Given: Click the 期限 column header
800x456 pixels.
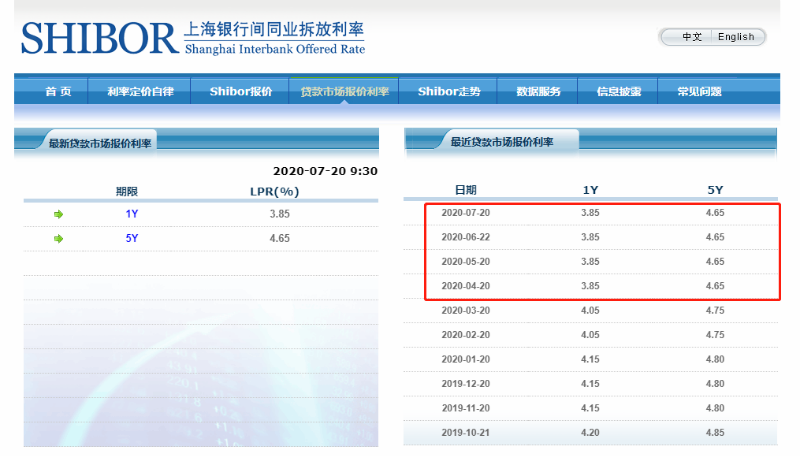Looking at the screenshot, I should 127,191.
